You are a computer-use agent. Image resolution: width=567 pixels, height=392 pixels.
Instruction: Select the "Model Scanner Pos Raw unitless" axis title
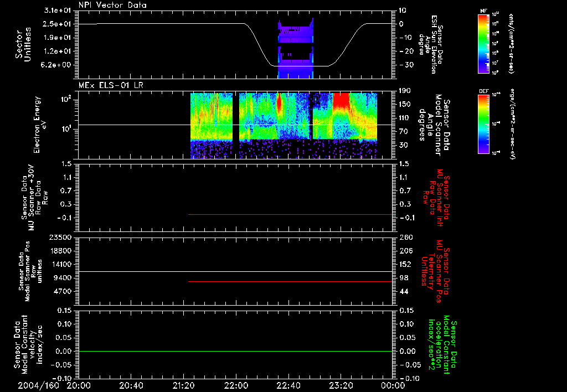(30, 271)
